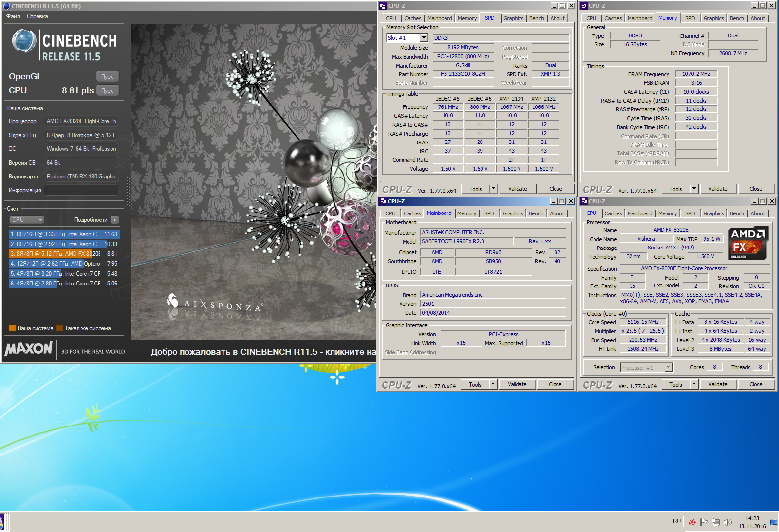Click Tools button in Mainboard CPU-Z window

(x=475, y=384)
